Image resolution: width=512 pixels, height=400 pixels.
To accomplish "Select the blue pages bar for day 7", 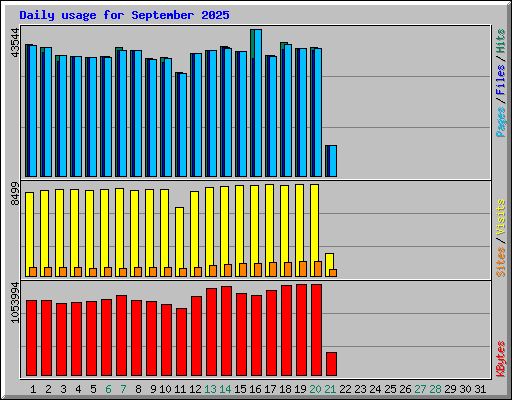I will pos(123,113).
